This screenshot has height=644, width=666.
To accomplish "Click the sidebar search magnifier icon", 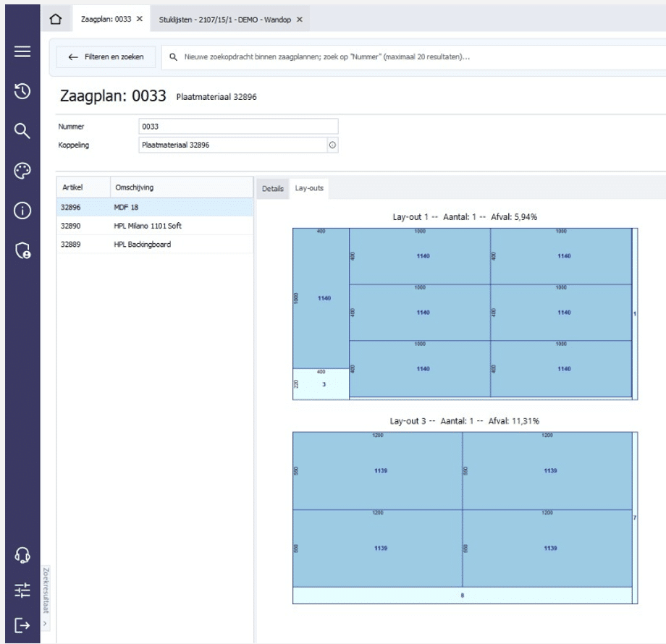I will tap(22, 130).
